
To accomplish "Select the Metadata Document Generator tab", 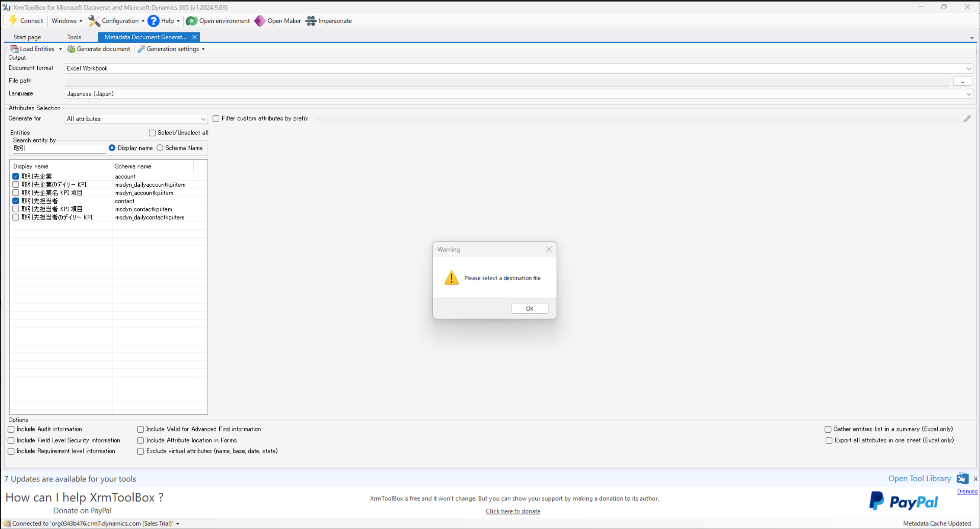I will point(145,37).
